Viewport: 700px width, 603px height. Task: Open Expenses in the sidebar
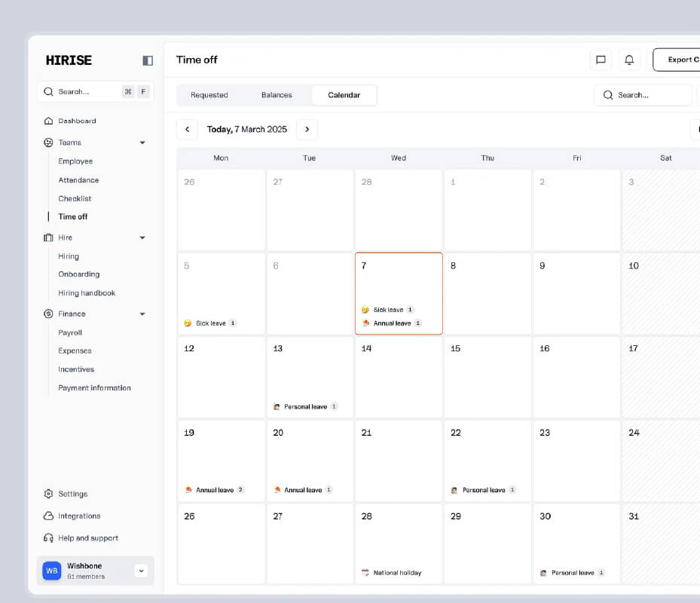coord(75,350)
